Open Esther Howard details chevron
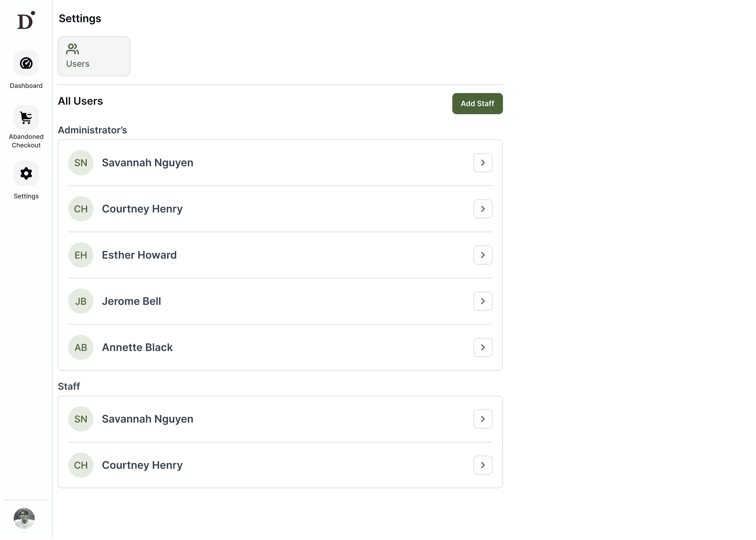 tap(483, 255)
